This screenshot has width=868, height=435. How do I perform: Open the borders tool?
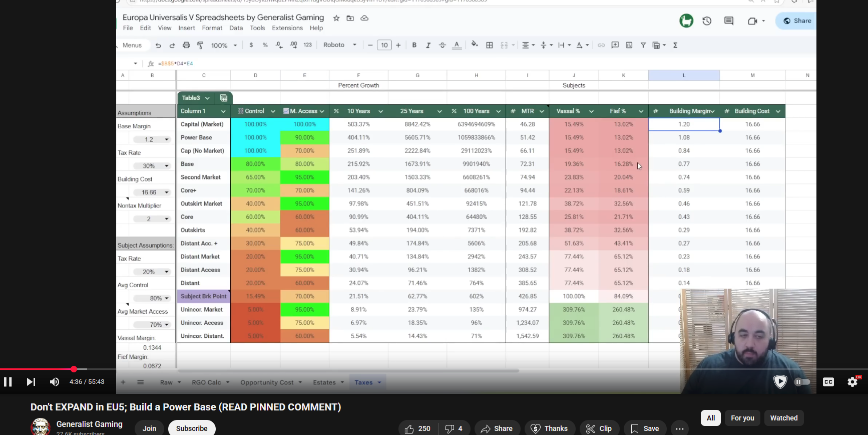click(490, 45)
